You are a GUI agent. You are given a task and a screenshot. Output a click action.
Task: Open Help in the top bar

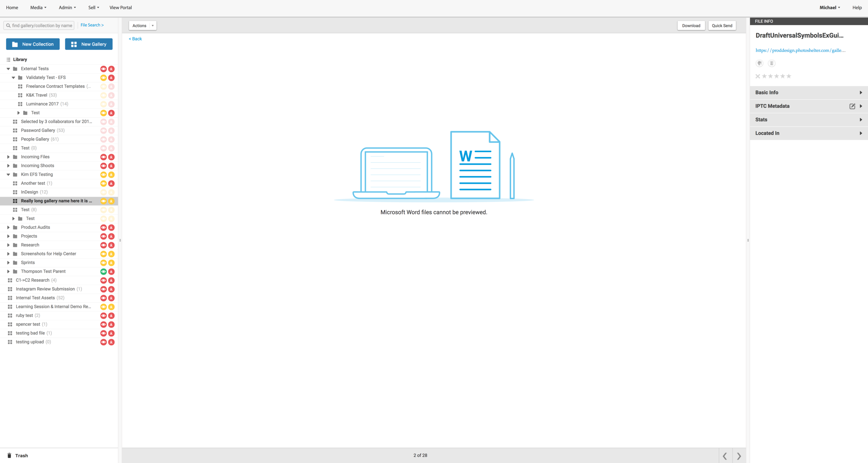(x=857, y=8)
